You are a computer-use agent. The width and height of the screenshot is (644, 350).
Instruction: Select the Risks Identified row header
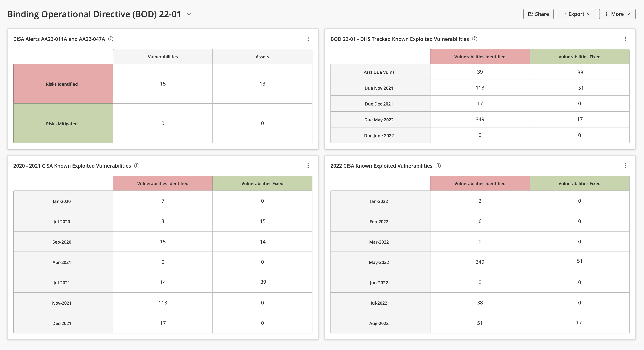pyautogui.click(x=63, y=84)
